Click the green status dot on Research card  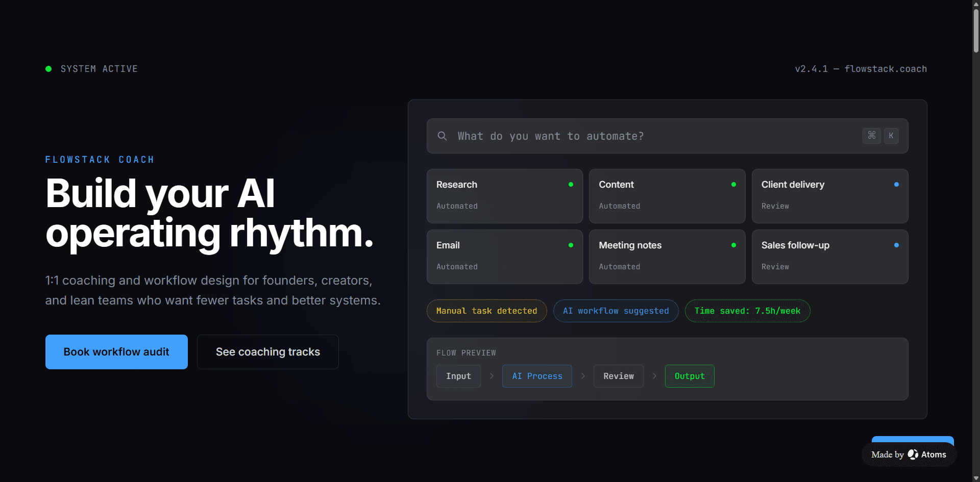[571, 185]
